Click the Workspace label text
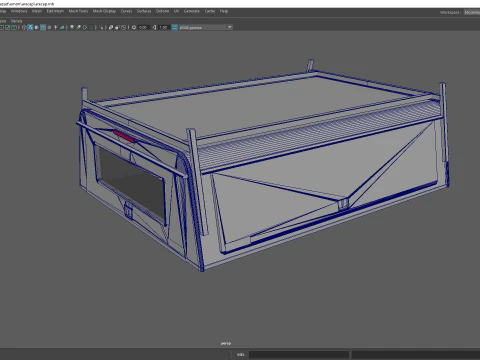 coord(450,12)
